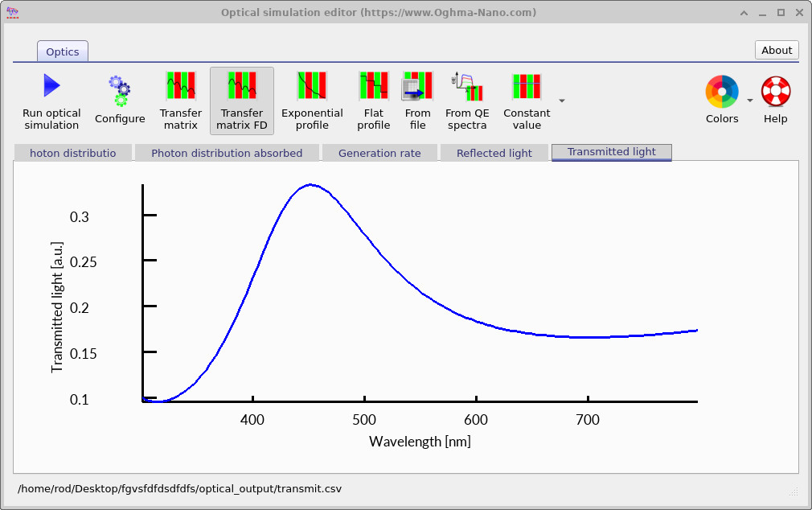Click the 400 tick label on the x-axis
The height and width of the screenshot is (510, 812).
click(252, 420)
